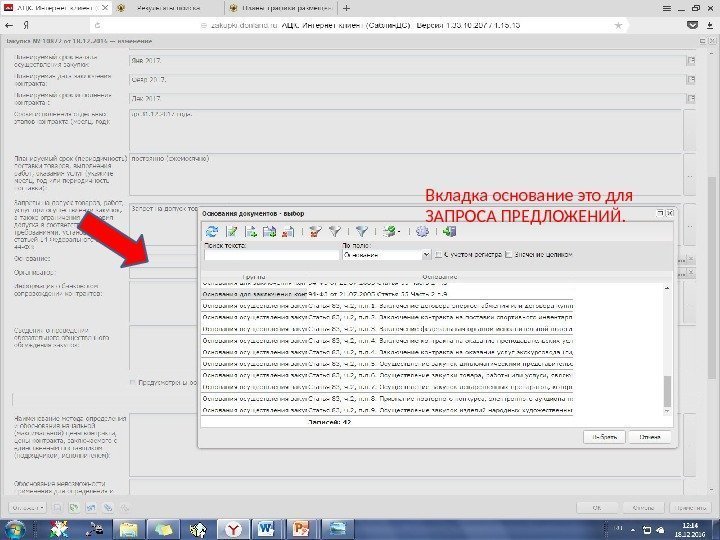Click the blue funnel filter icon
720x540 pixels.
362,231
